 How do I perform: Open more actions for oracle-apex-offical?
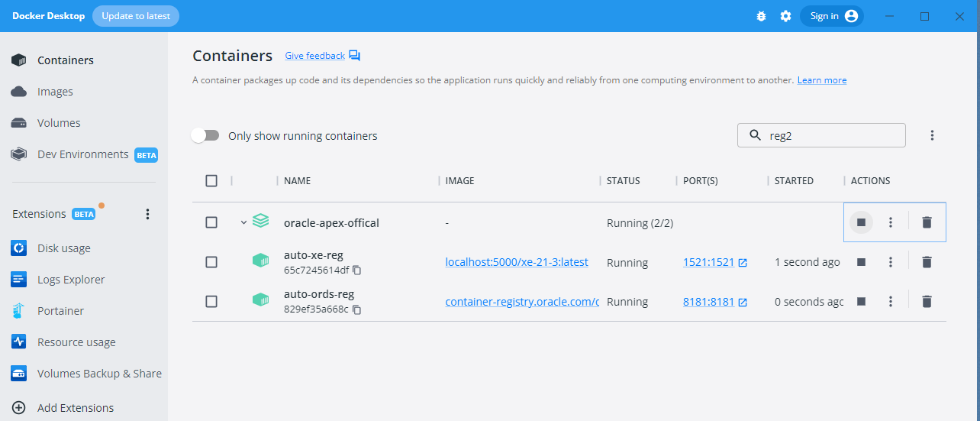(x=890, y=222)
